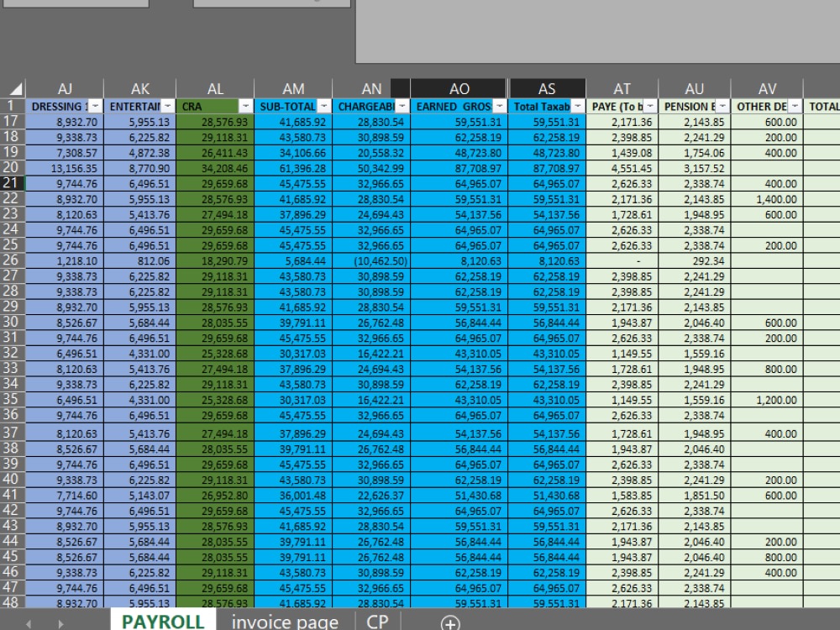Select column AK header
The height and width of the screenshot is (630, 840).
coord(140,88)
